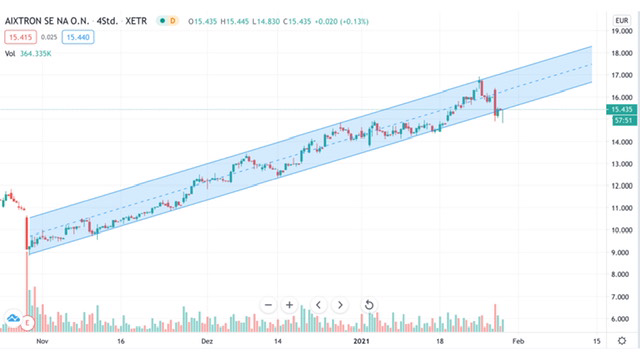This screenshot has width=640, height=360.
Task: Zoom out the chart with minus button
Action: [268, 305]
